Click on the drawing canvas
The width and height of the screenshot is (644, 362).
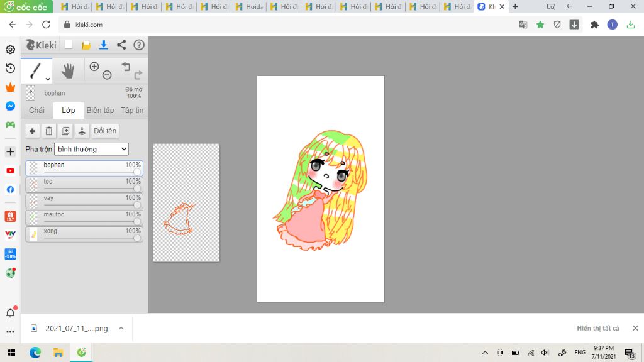[x=320, y=189]
